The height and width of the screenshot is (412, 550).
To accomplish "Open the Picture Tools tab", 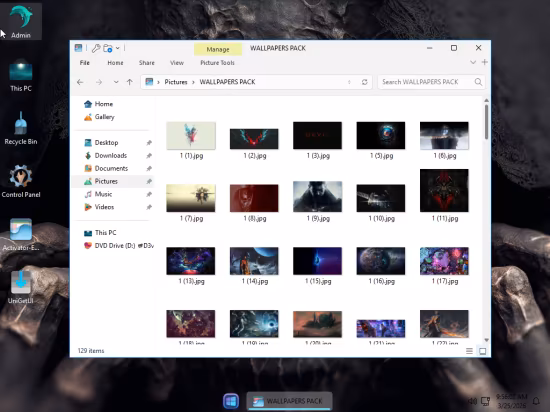I will (x=217, y=63).
